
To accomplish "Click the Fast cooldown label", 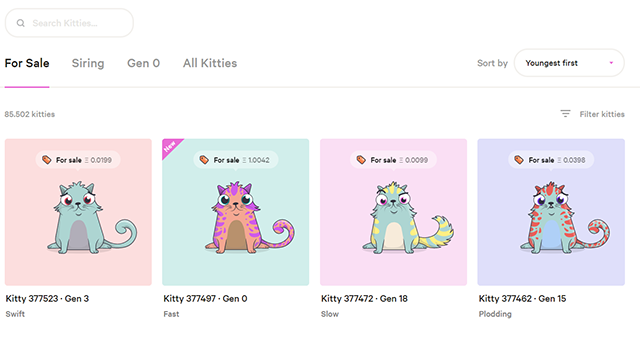I will tap(171, 314).
